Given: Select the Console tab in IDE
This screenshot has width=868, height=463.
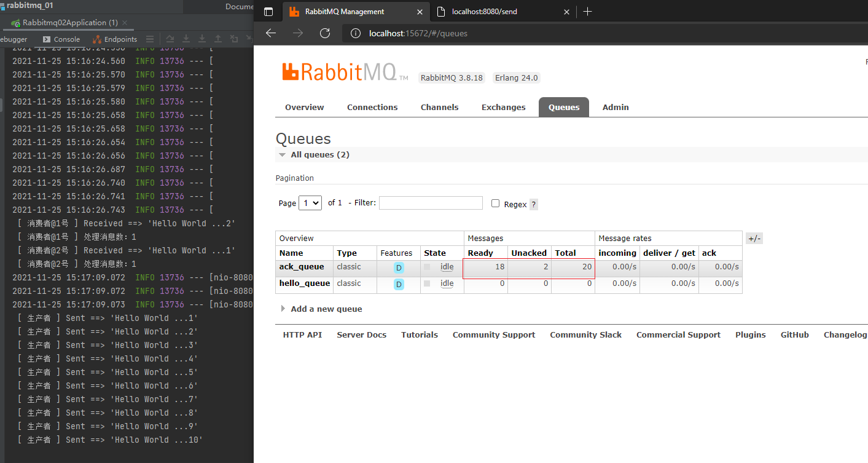Looking at the screenshot, I should 61,39.
